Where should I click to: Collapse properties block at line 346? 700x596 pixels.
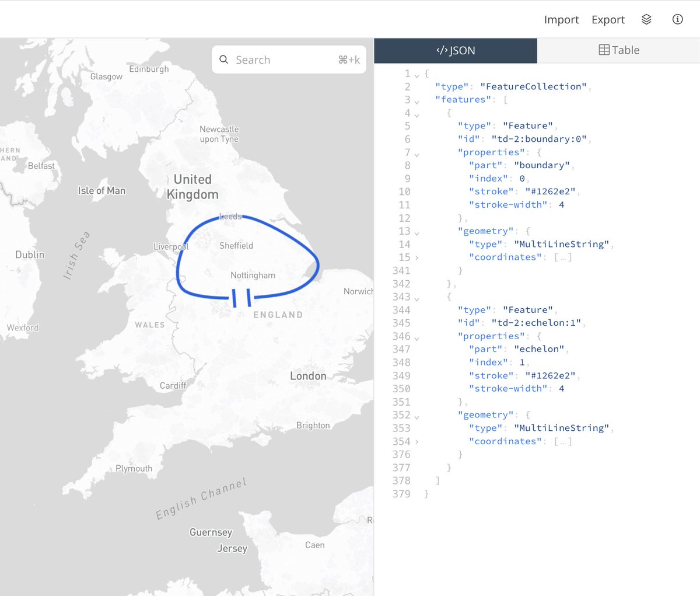pyautogui.click(x=416, y=338)
